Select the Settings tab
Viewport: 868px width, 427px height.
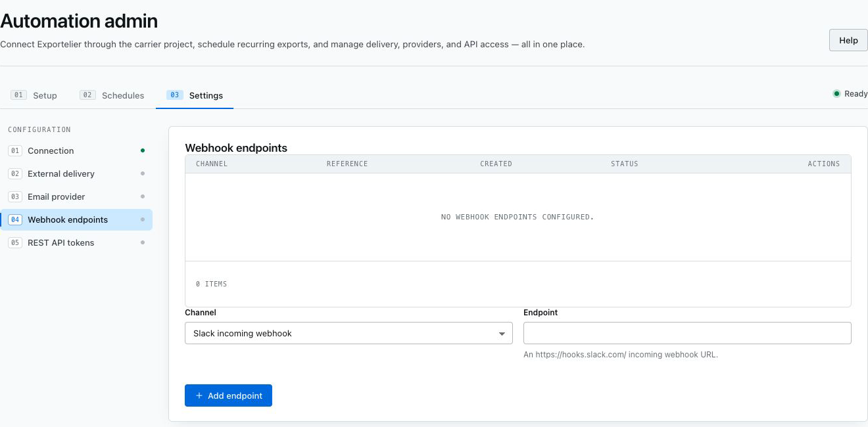point(195,95)
